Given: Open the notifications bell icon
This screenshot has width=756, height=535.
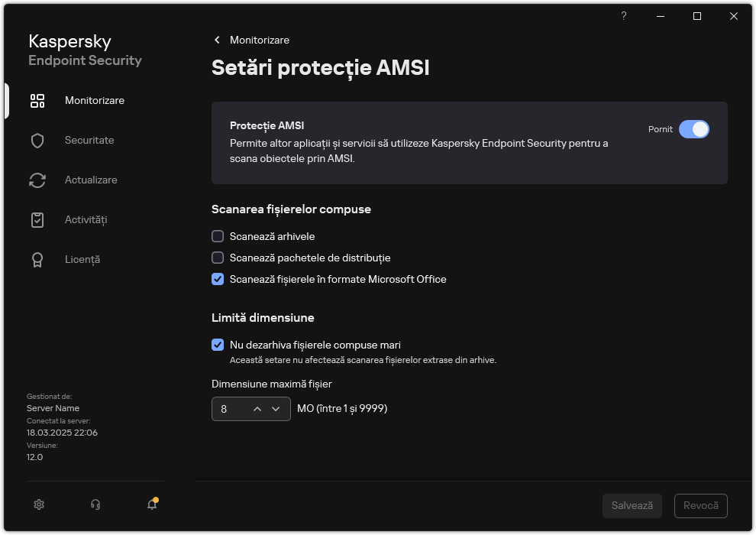Looking at the screenshot, I should (x=151, y=506).
